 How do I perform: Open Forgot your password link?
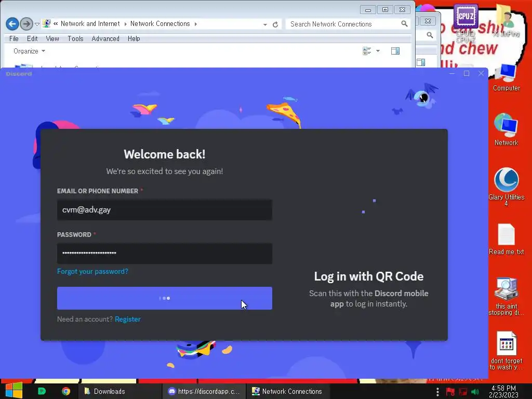point(92,271)
